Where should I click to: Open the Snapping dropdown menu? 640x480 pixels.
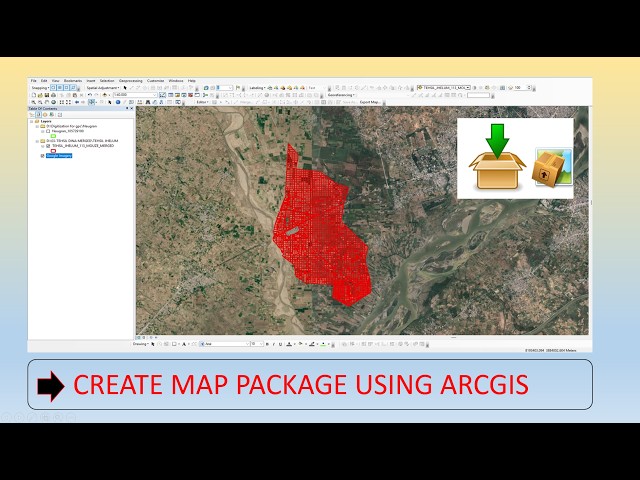pyautogui.click(x=40, y=88)
